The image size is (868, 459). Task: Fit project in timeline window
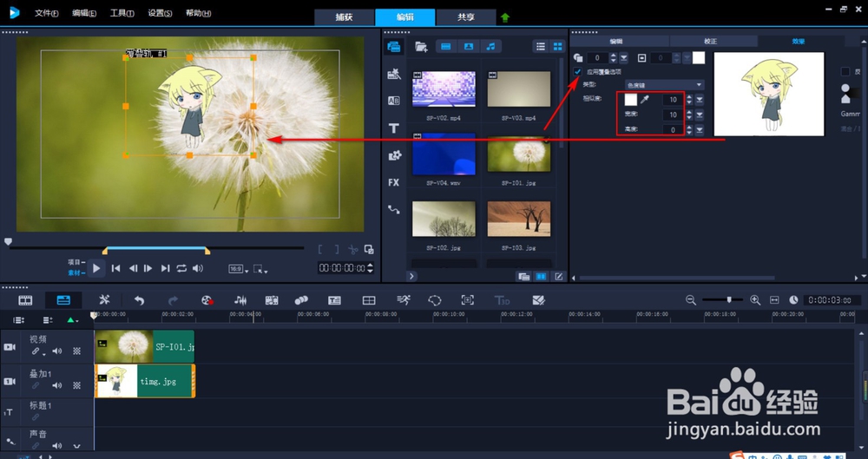coord(774,299)
